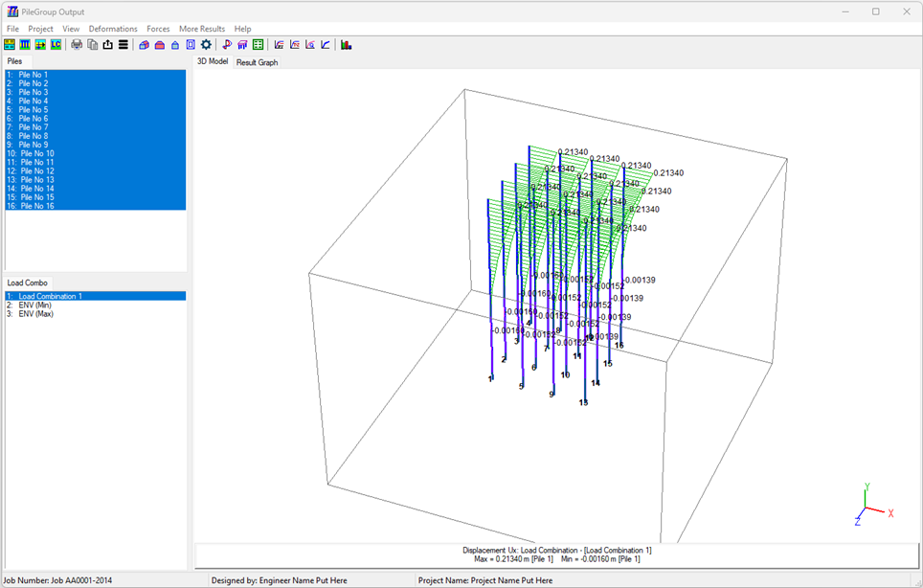
Task: Select Pile No 10 in list
Action: pyautogui.click(x=96, y=153)
